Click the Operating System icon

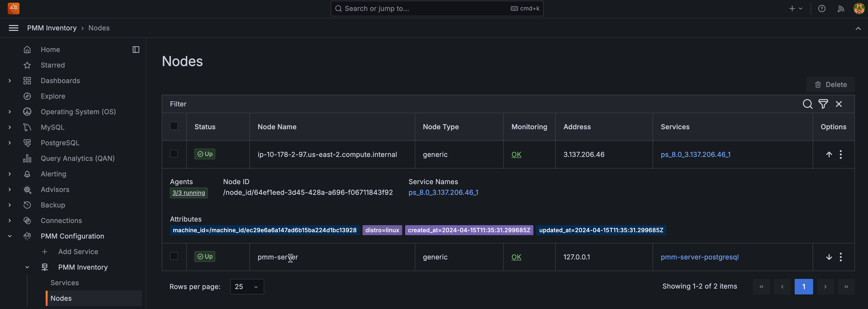coord(27,112)
